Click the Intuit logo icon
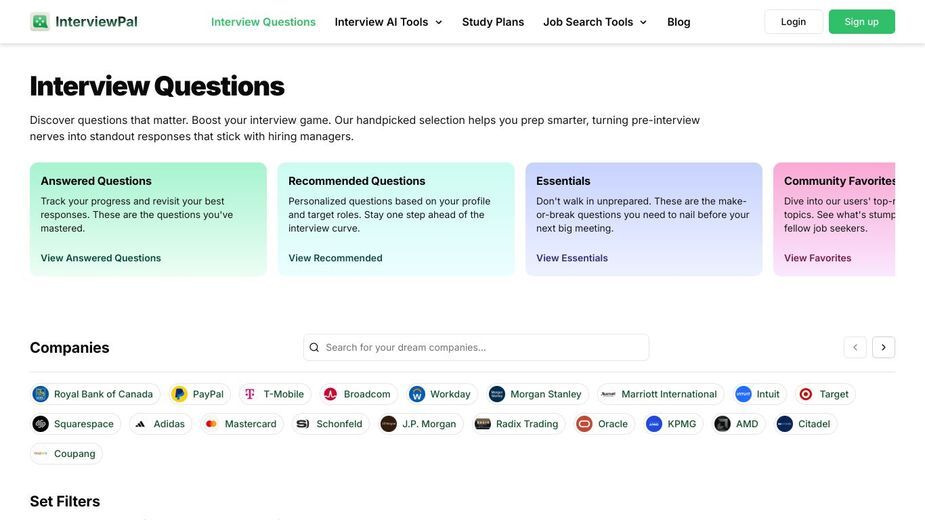The height and width of the screenshot is (520, 925). click(x=743, y=394)
